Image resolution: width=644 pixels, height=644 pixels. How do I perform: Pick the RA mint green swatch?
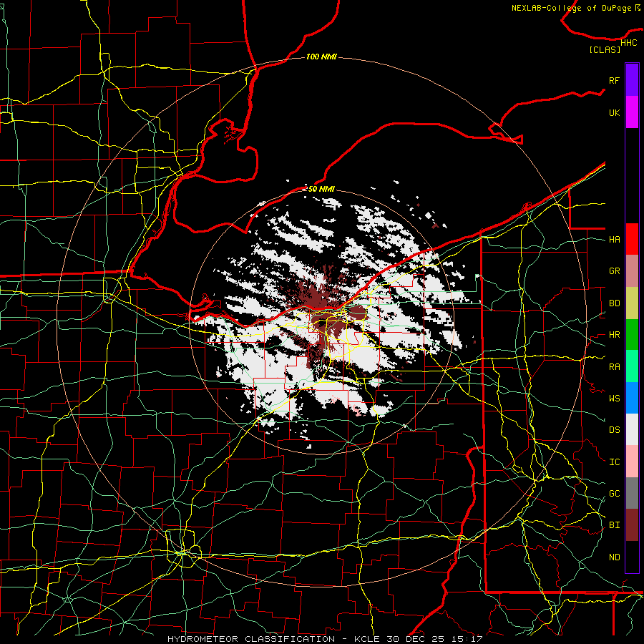click(x=632, y=366)
